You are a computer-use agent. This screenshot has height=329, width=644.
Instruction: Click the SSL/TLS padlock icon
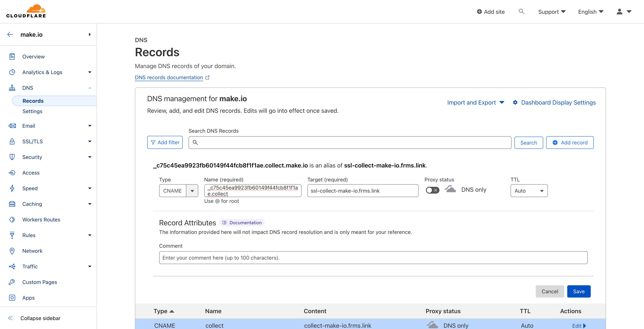[x=12, y=142]
